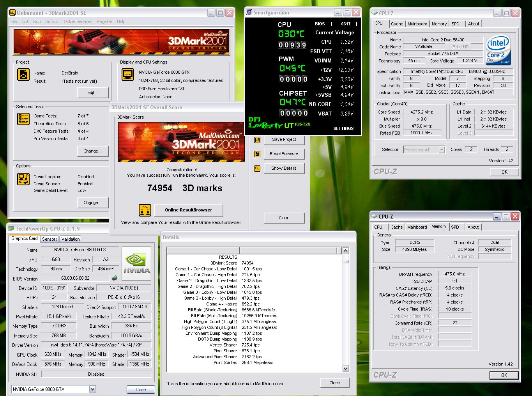Open Processor #1 selection dropdown in CPU-Z
The height and width of the screenshot is (396, 532).
tap(442, 150)
